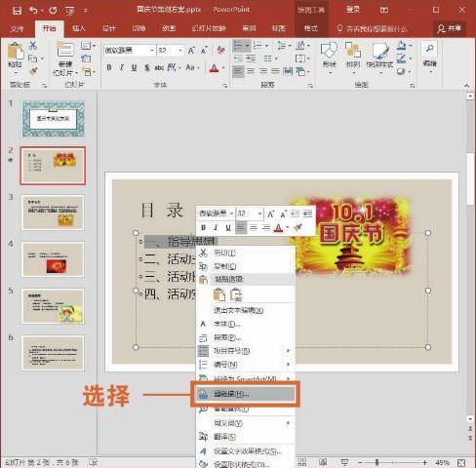This screenshot has width=476, height=468.
Task: Click the hyperlink globe icon in context menu
Action: click(x=203, y=394)
